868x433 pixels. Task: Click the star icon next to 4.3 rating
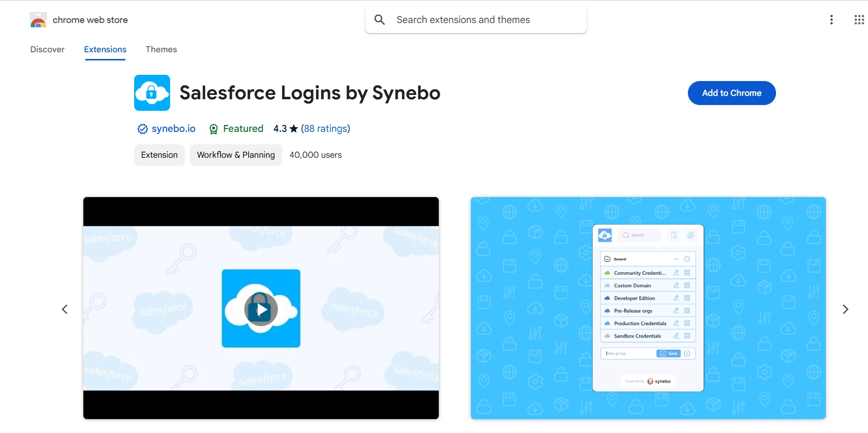[294, 129]
